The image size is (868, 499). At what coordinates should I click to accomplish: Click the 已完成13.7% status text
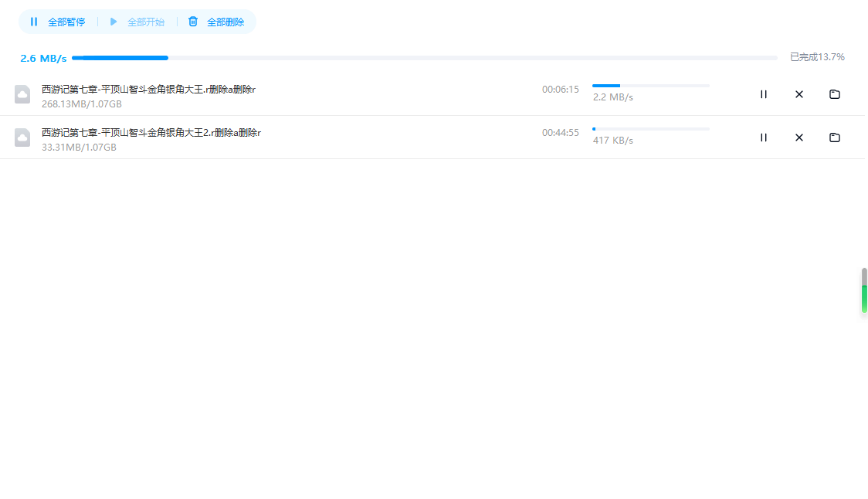pyautogui.click(x=817, y=57)
